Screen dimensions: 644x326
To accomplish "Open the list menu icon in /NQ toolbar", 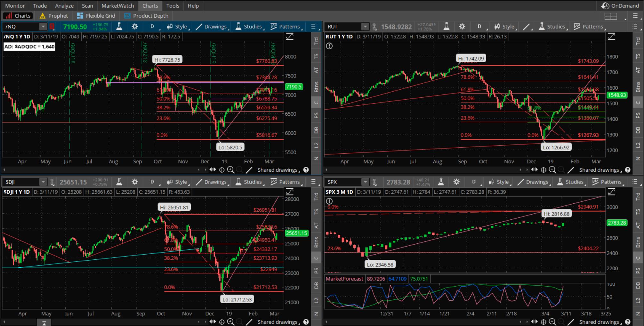I will pyautogui.click(x=313, y=27).
